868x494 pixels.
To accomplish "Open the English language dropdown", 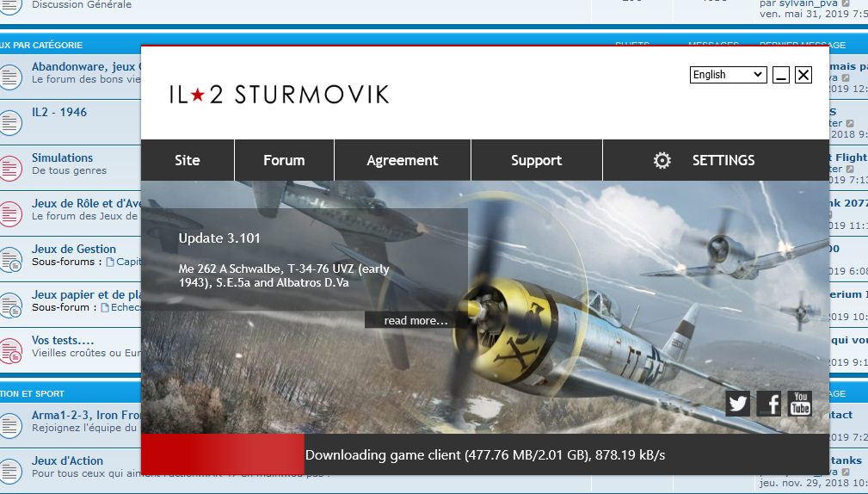I will coord(728,75).
